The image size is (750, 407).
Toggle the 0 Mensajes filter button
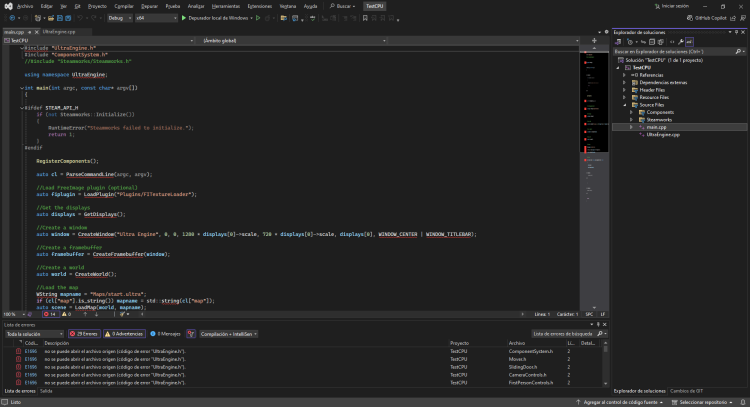tap(166, 334)
